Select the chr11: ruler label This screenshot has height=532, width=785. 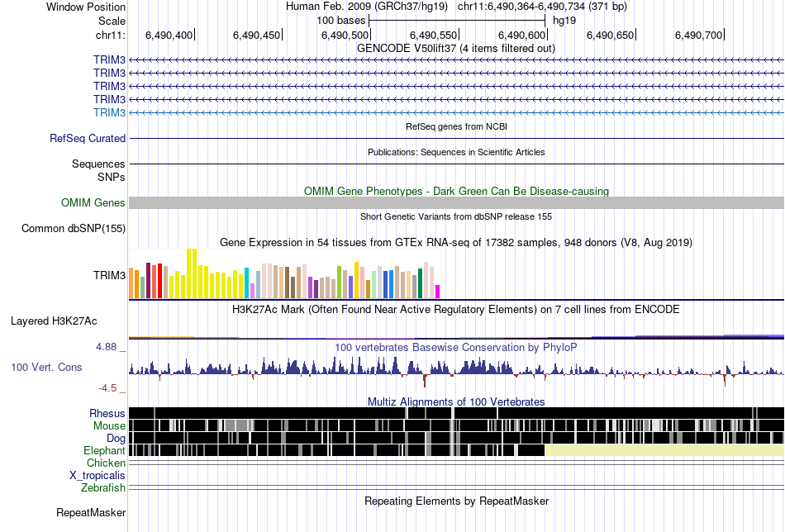click(x=110, y=35)
